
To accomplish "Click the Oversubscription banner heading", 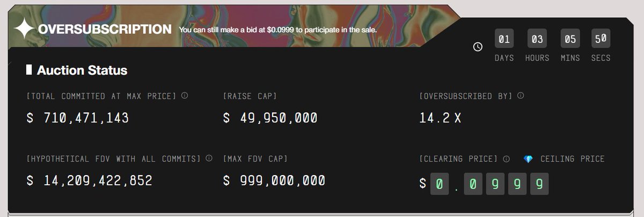I will tap(105, 29).
